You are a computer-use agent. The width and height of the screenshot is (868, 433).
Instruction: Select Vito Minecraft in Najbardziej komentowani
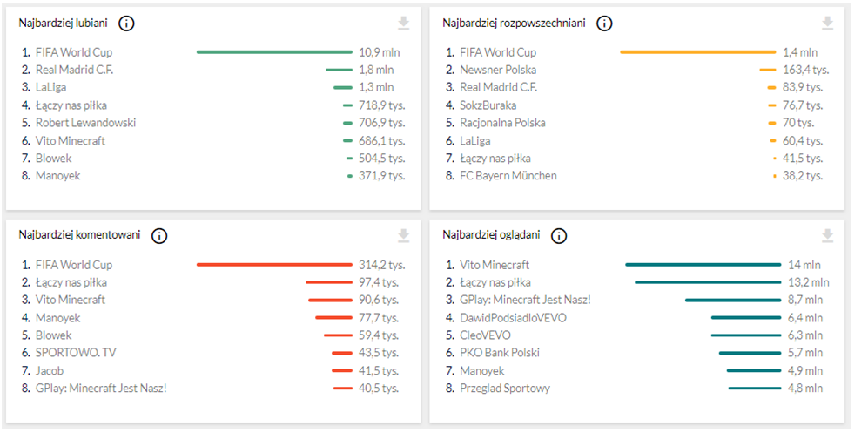(x=71, y=300)
